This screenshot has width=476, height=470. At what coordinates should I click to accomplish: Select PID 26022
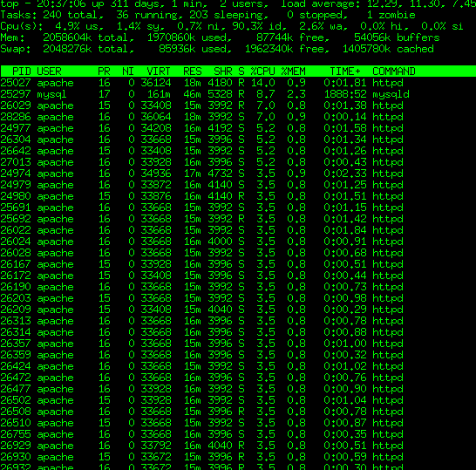(16, 230)
